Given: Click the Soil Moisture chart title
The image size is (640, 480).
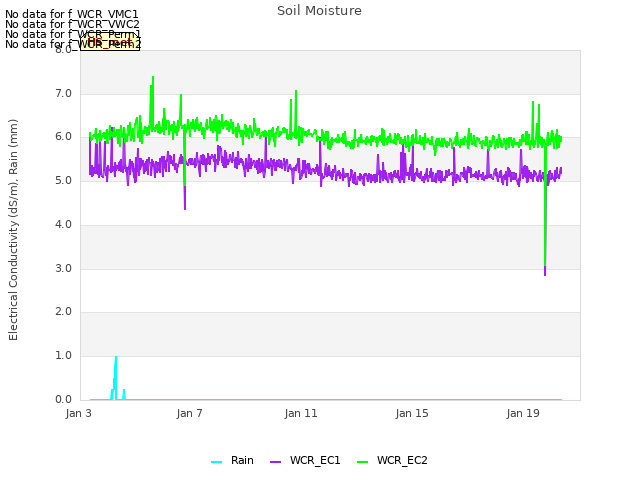Looking at the screenshot, I should 319,11.
